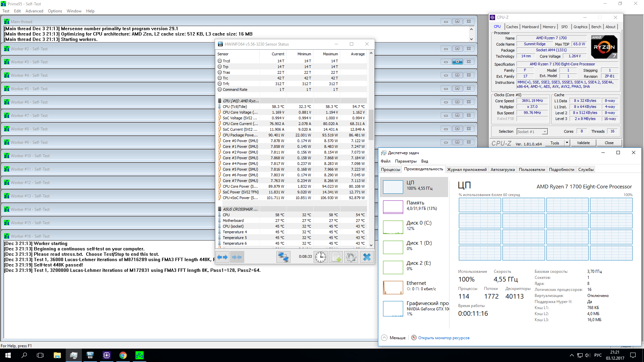Open Prime95 Advanced menu
The width and height of the screenshot is (644, 362).
(x=34, y=11)
